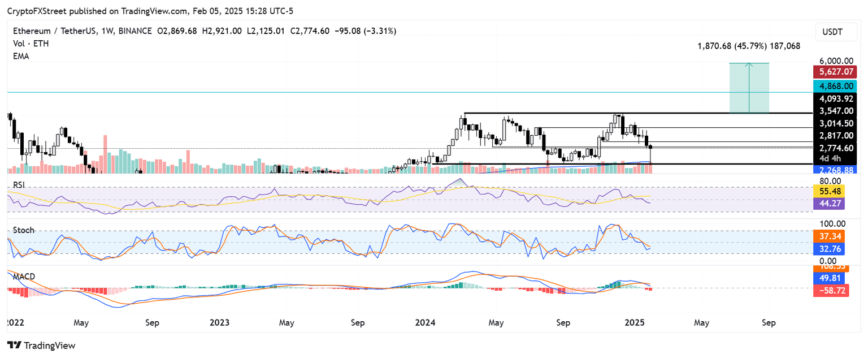Select the Stoch pane title
This screenshot has height=358, width=868.
(23, 230)
